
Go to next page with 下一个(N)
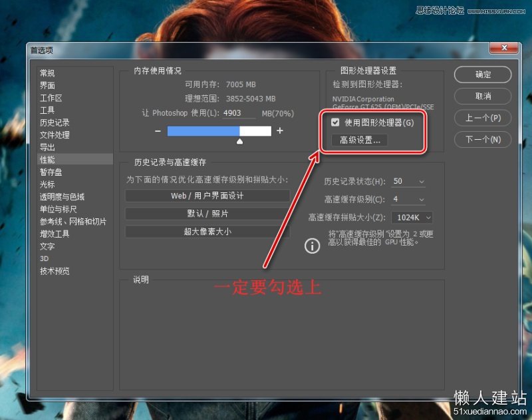coord(483,140)
